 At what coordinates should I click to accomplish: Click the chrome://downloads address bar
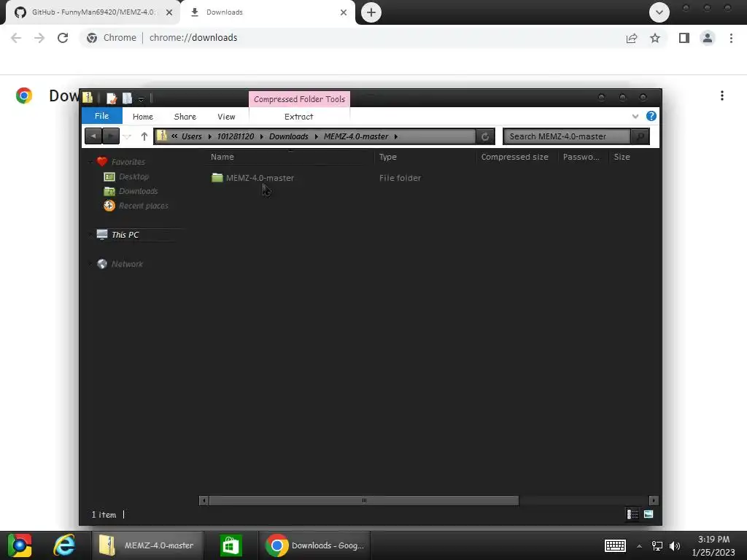352,38
